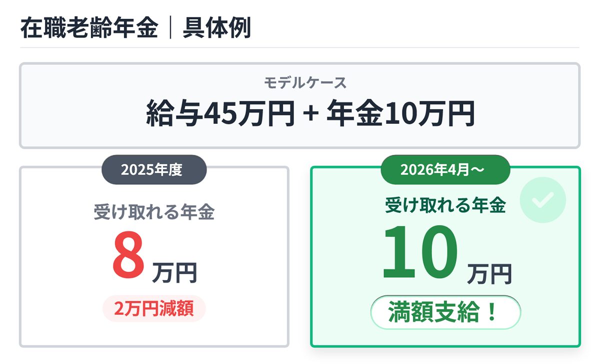Click the vertical separator in the page title

170,29
